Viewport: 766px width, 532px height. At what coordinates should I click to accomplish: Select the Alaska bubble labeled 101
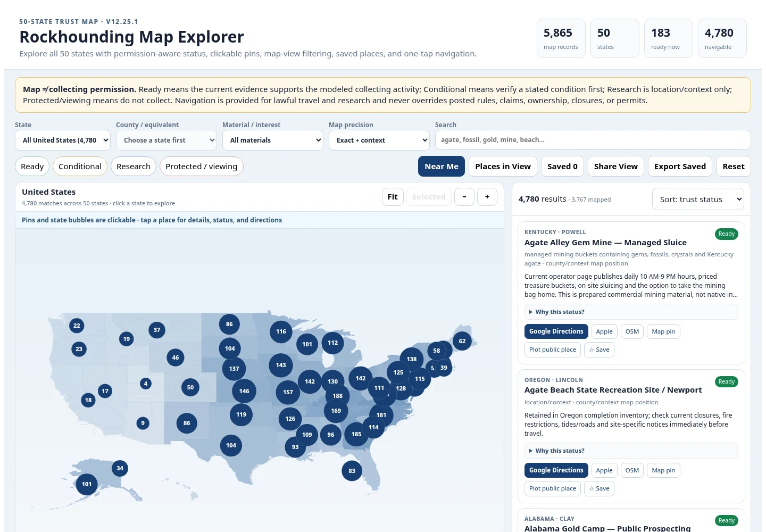87,484
